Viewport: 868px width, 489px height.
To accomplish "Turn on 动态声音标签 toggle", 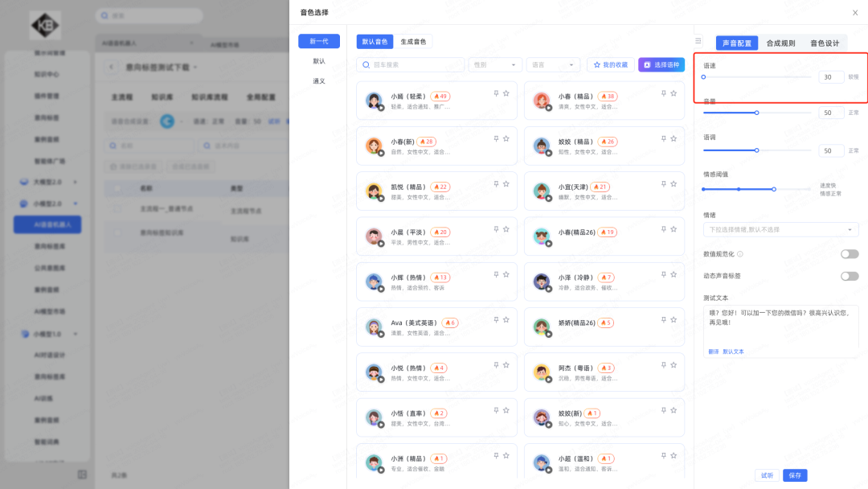I will (x=849, y=276).
